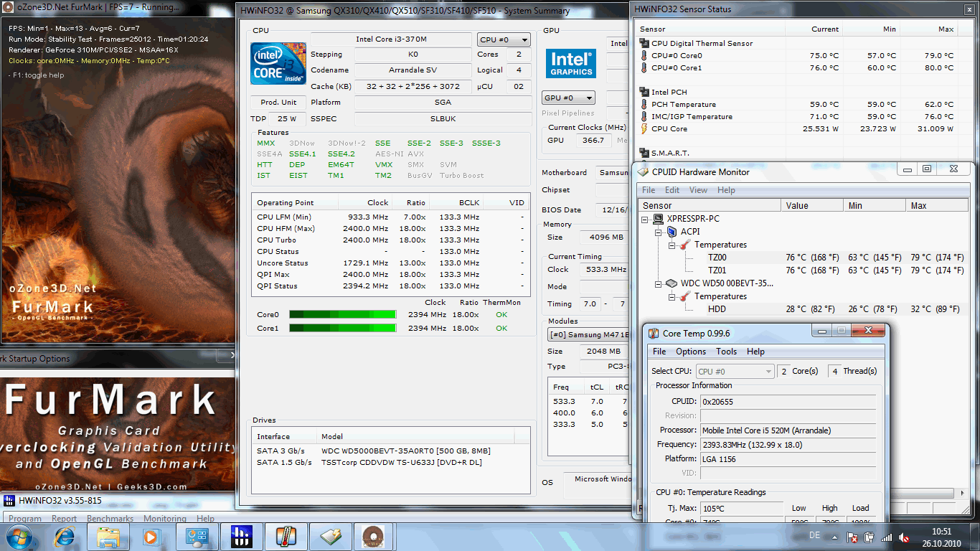Open Core Temp Options menu
The image size is (980, 551).
[691, 352]
